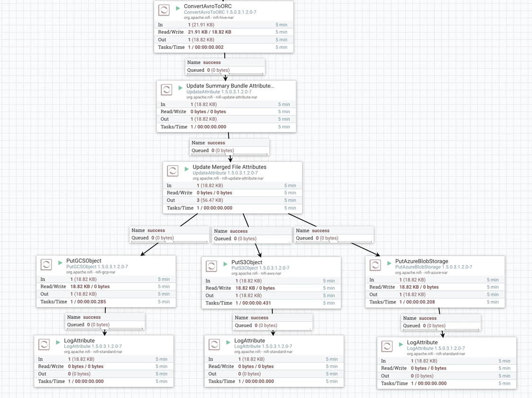Select the success connection leading to PutGCSObject
Image resolution: width=532 pixels, height=398 pixels.
(x=169, y=234)
